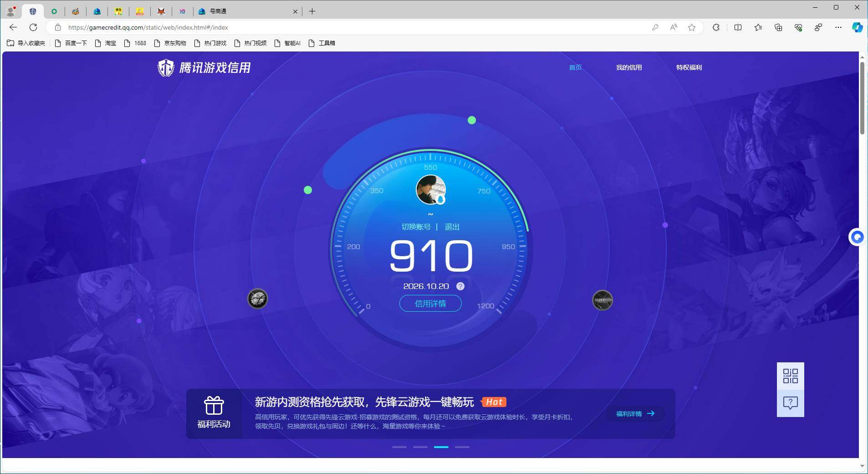Viewport: 868px width, 474px height.
Task: Select the first banner carousel indicator
Action: coord(399,447)
